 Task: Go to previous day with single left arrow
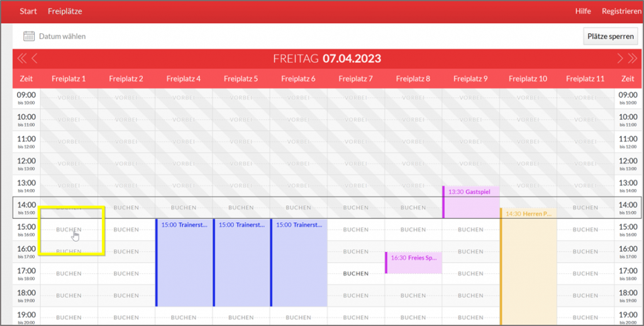tap(35, 59)
